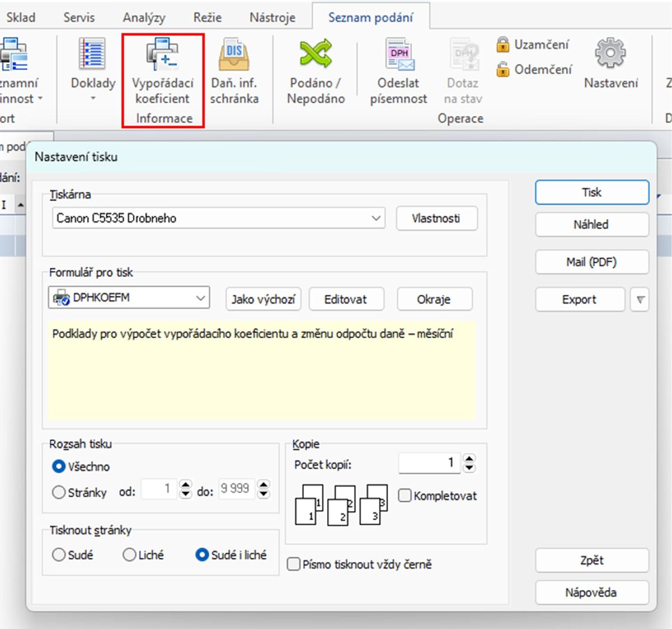Switch to the Analýzy tab

pos(144,17)
